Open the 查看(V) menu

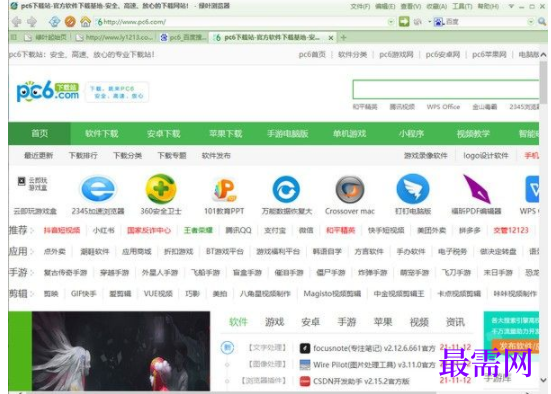[x=411, y=6]
